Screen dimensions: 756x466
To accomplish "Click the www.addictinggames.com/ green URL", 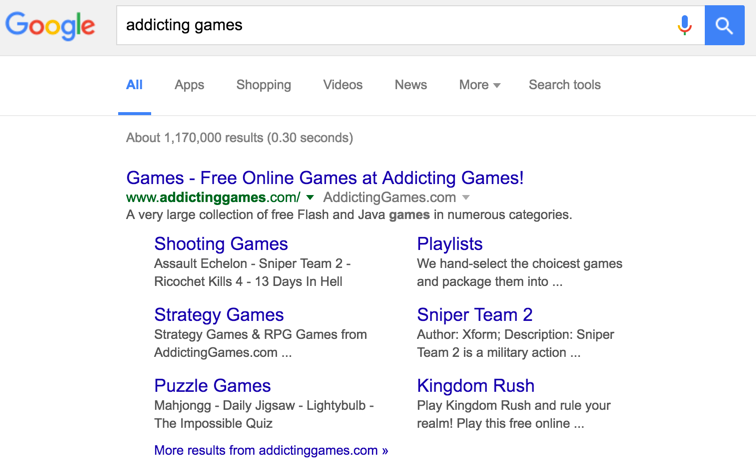I will click(x=213, y=198).
